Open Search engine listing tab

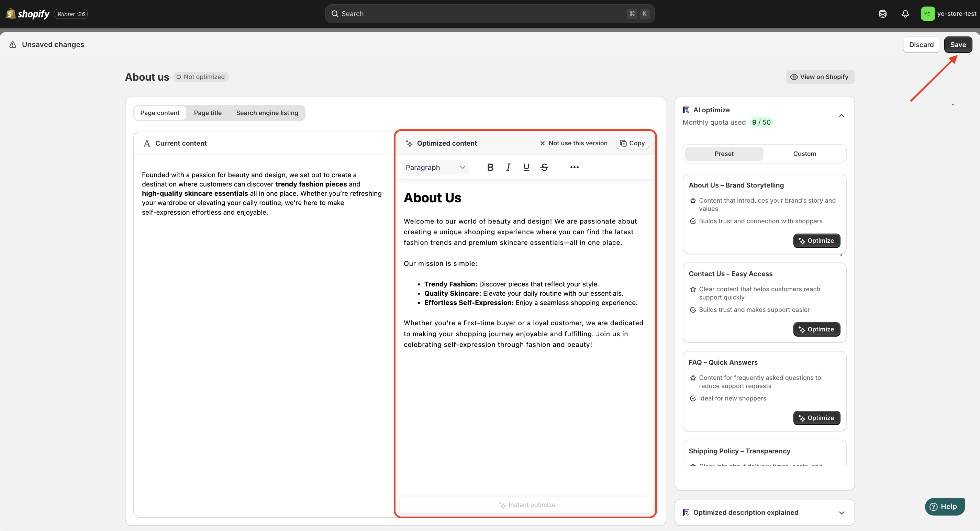267,113
